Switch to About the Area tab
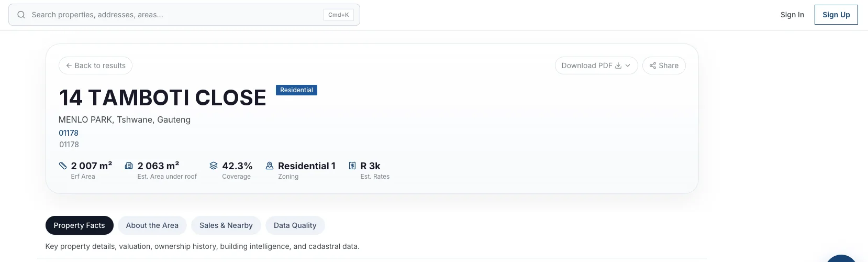Image resolution: width=868 pixels, height=262 pixels. pyautogui.click(x=152, y=225)
